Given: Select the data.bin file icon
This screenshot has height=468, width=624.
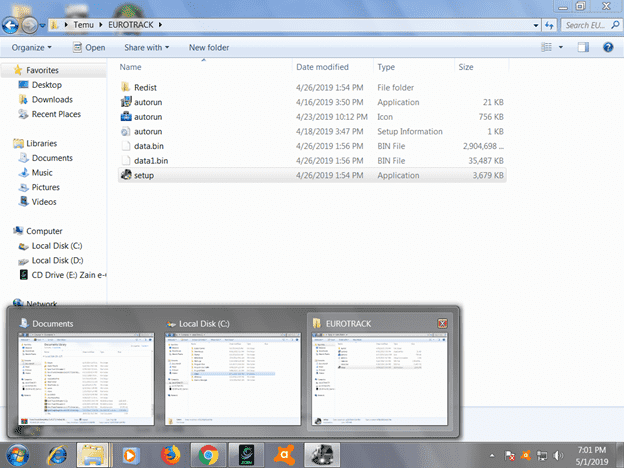Looking at the screenshot, I should [x=126, y=146].
